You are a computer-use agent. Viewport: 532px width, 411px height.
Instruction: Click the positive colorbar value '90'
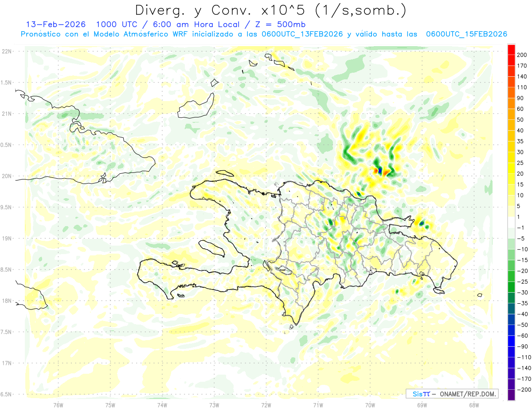pos(521,98)
